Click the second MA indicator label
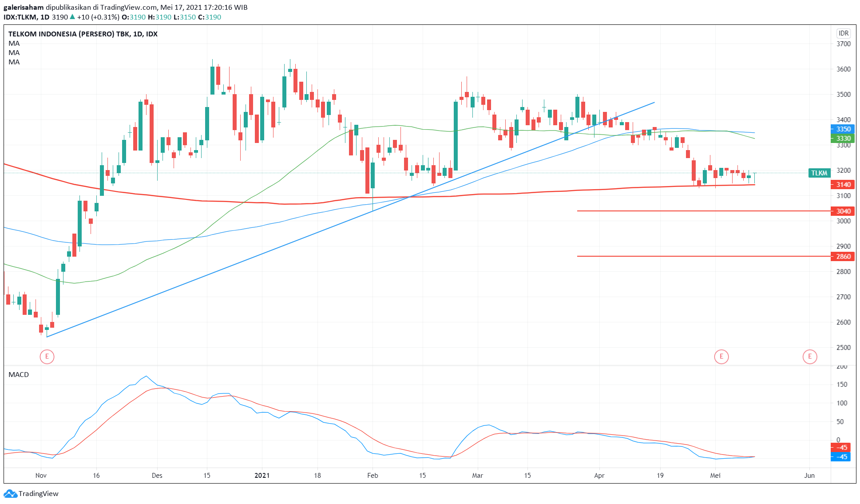The width and height of the screenshot is (860, 504). coord(14,53)
